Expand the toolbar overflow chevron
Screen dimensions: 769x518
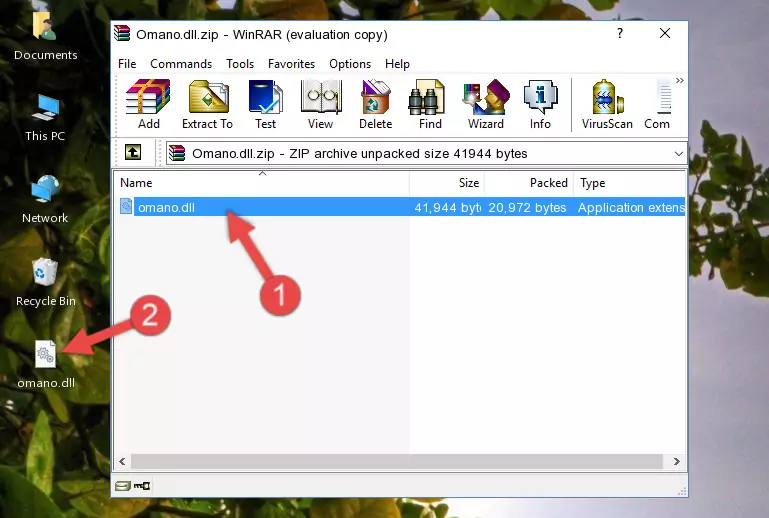click(679, 80)
